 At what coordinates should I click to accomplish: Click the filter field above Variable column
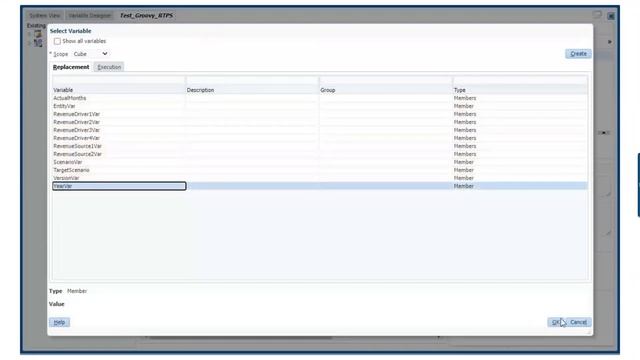[119, 80]
